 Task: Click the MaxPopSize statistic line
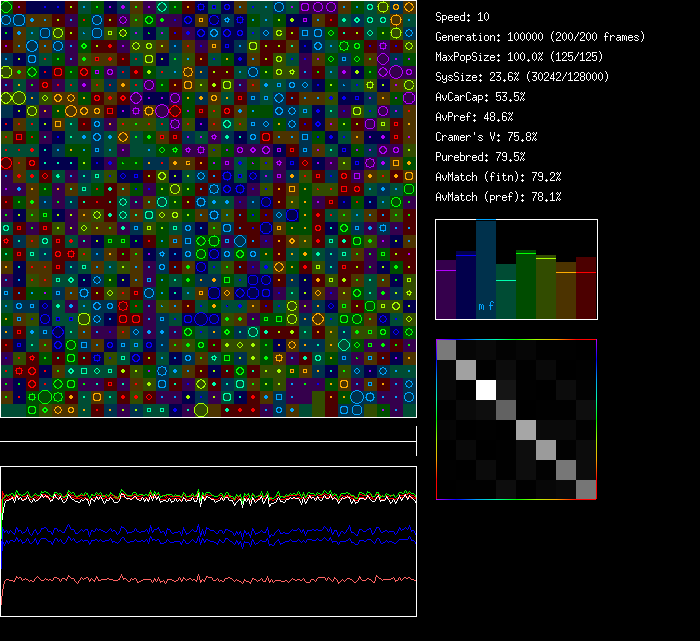(x=521, y=57)
